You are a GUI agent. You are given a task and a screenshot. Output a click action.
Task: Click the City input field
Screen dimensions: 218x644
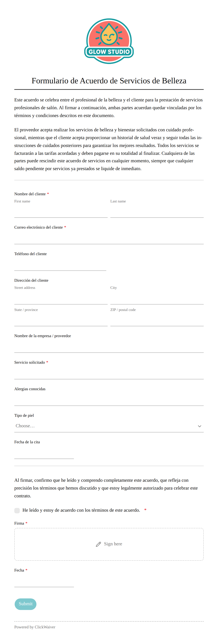[157, 298]
